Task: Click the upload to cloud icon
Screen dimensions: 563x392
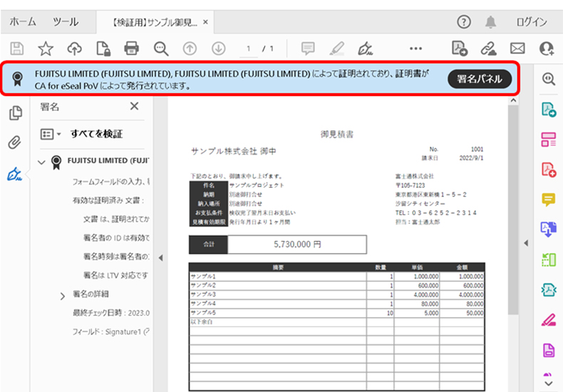Action: pyautogui.click(x=74, y=48)
